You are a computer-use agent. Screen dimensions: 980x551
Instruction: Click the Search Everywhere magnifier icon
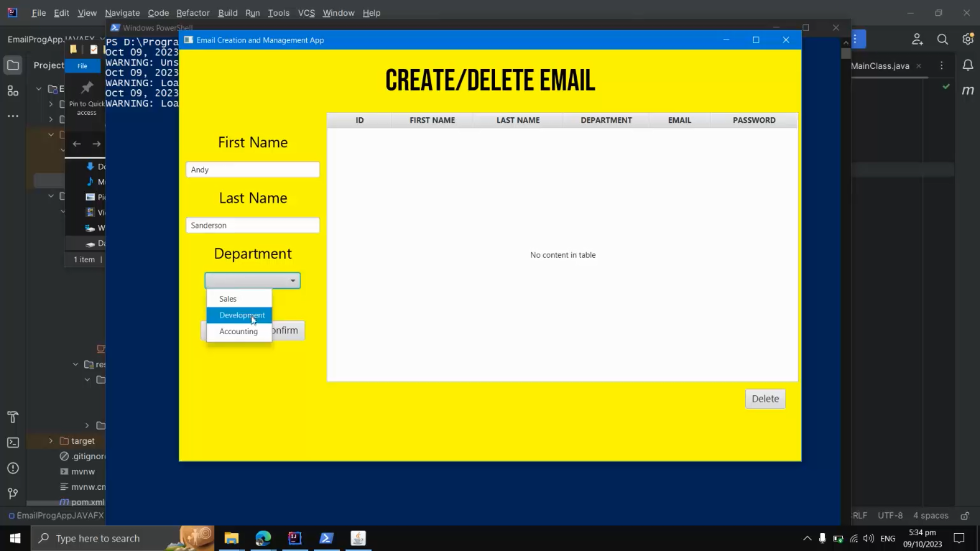(943, 39)
